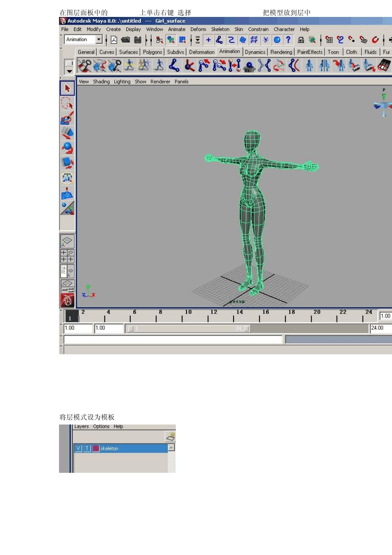Click the Open Scene folder icon
The image size is (392, 555).
125,40
